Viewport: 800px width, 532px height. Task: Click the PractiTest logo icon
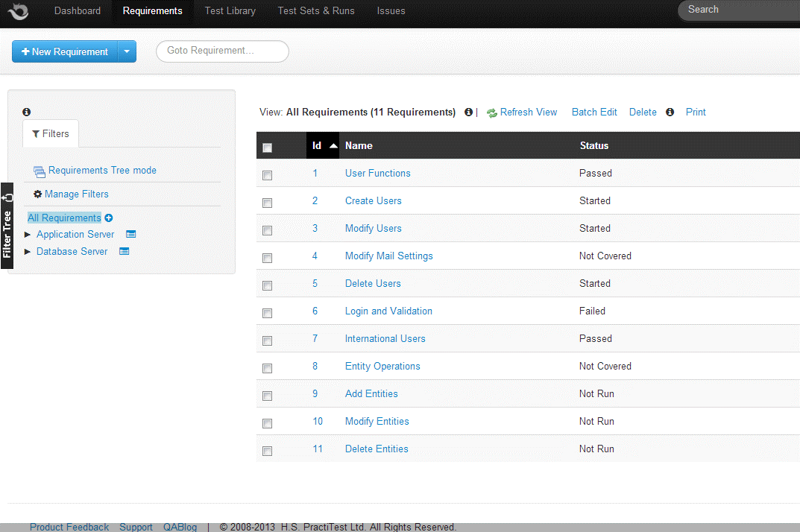coord(18,11)
